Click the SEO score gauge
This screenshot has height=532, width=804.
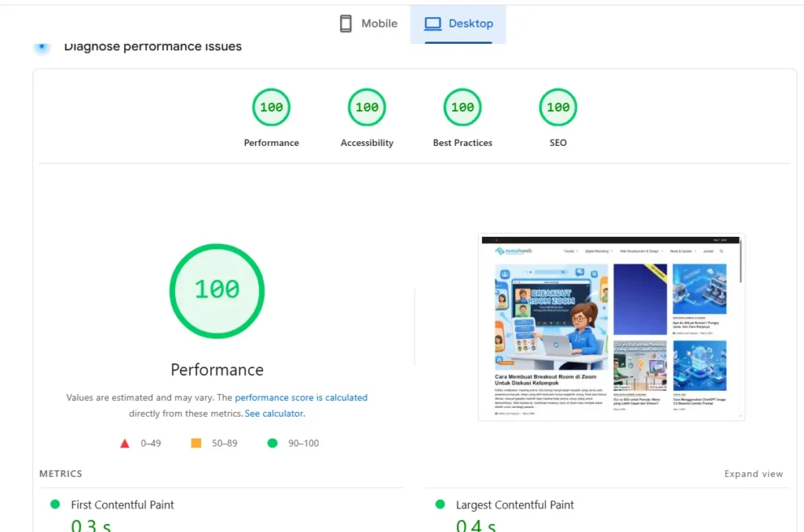tap(558, 107)
